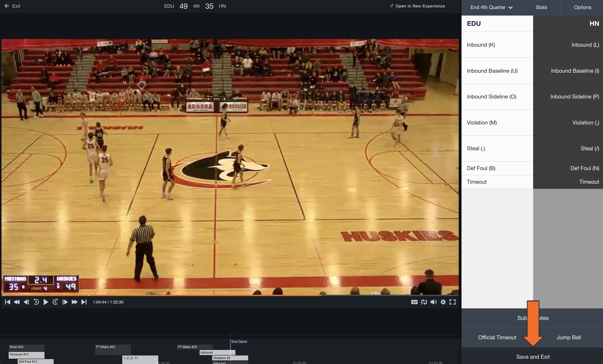Click the fast-forward double-arrow icon
The image size is (603, 364).
[74, 302]
